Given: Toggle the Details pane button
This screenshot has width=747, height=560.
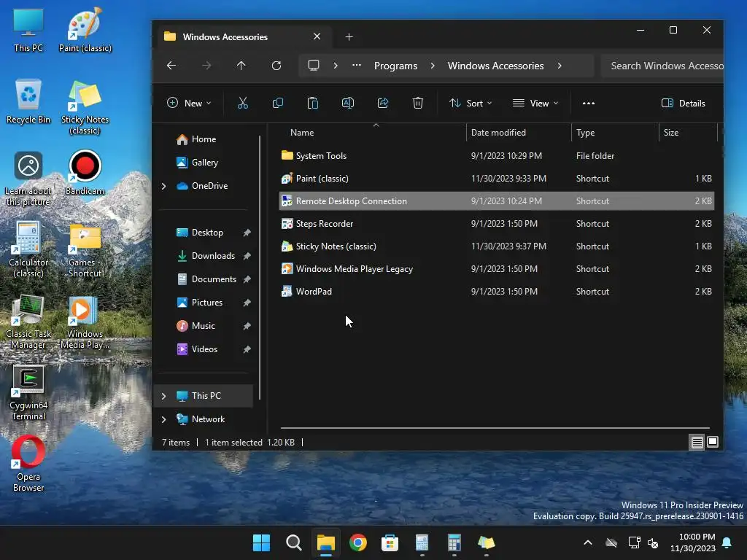Looking at the screenshot, I should point(683,103).
